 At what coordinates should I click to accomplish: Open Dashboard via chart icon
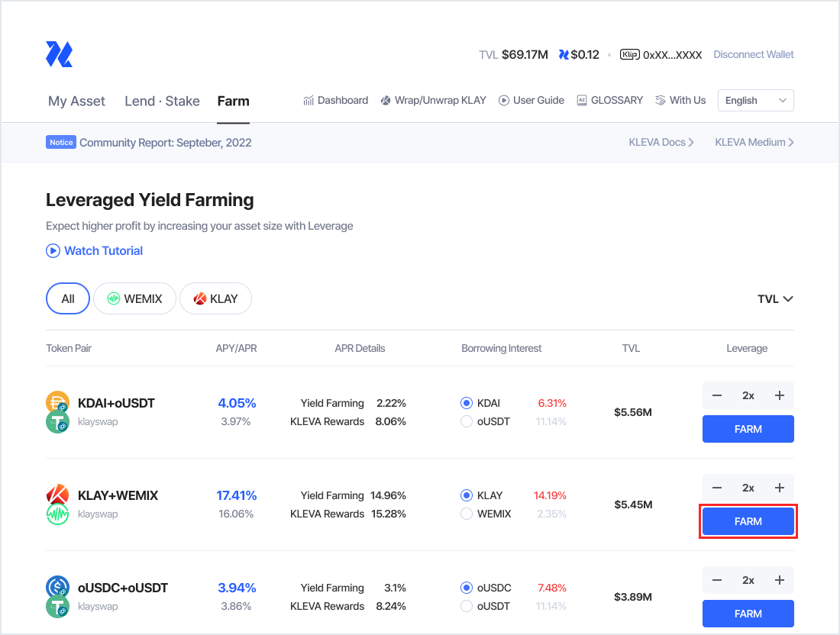click(309, 101)
